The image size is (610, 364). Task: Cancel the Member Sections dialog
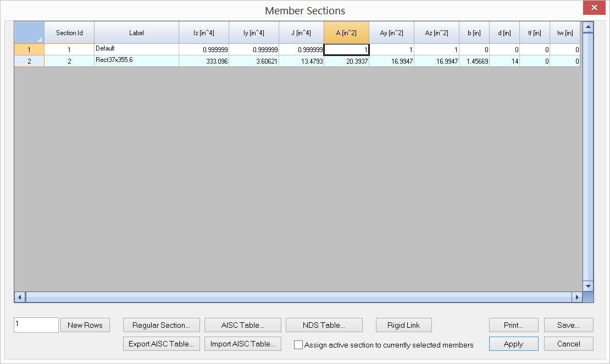(568, 344)
